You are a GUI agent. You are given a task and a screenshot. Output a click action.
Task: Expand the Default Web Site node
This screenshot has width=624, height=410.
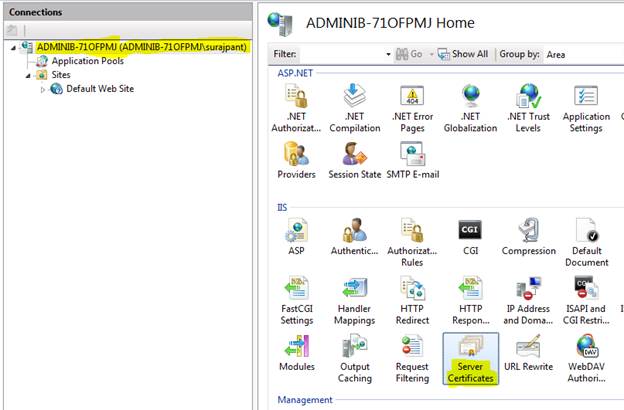pos(43,90)
